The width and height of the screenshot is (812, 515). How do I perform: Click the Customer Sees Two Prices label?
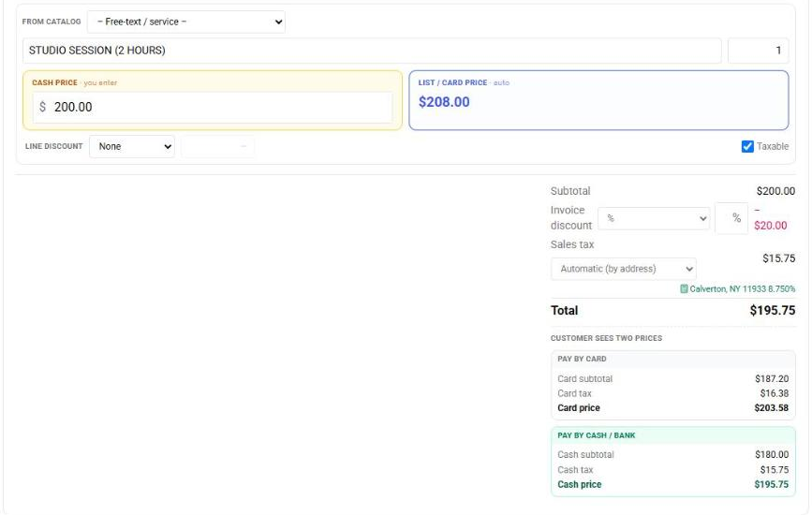606,338
